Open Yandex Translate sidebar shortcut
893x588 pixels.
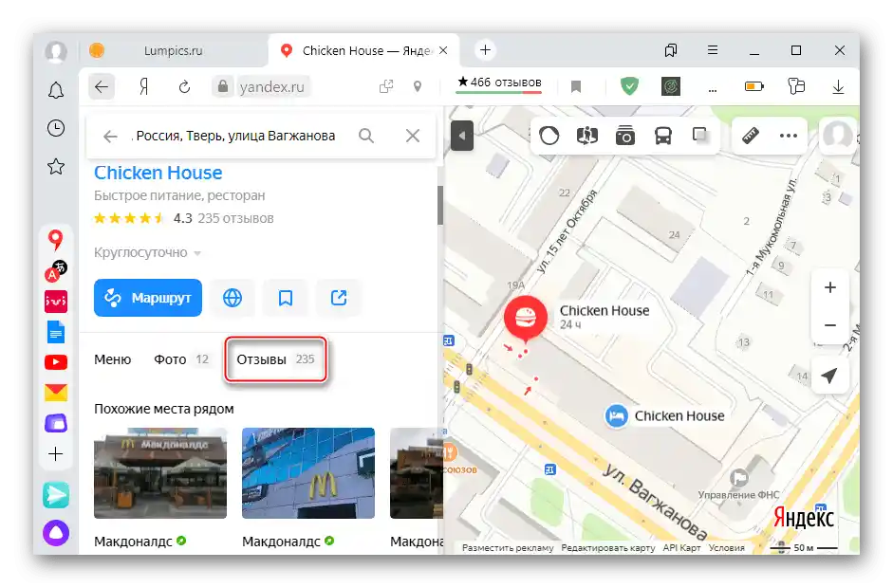(56, 271)
